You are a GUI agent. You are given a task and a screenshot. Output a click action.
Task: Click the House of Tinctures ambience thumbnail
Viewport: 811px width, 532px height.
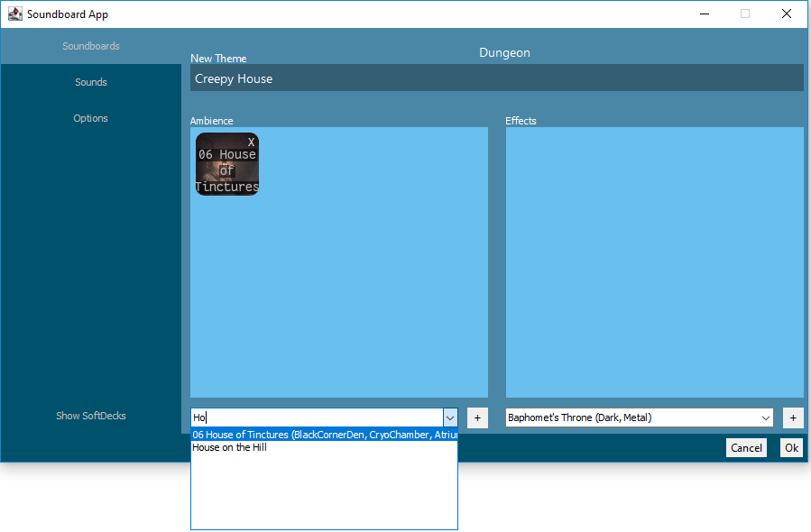pos(226,167)
